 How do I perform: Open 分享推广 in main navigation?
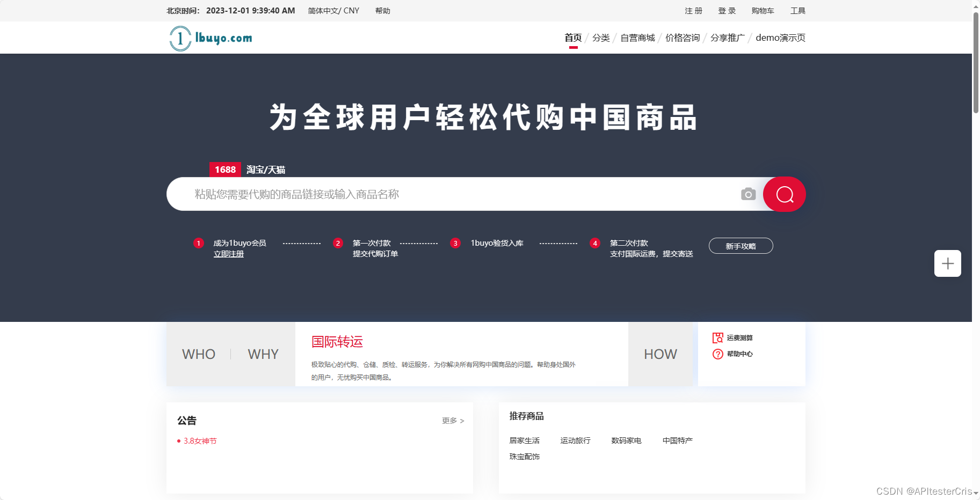[728, 38]
